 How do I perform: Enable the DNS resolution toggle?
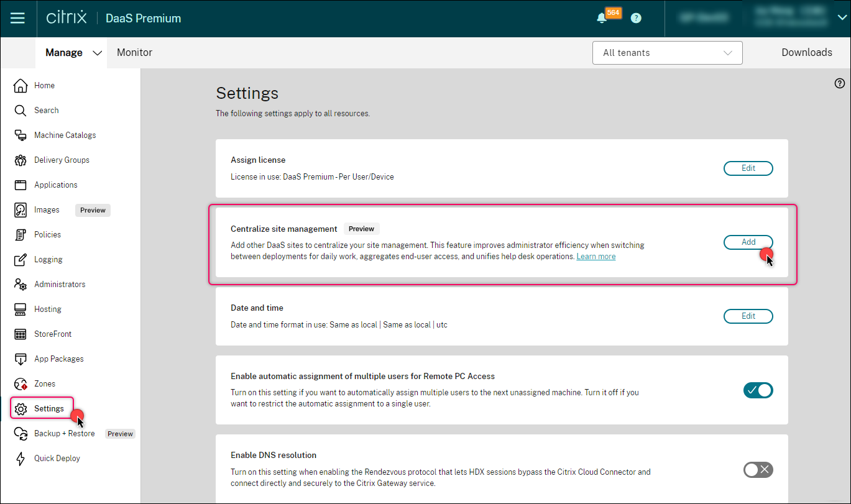(x=758, y=469)
